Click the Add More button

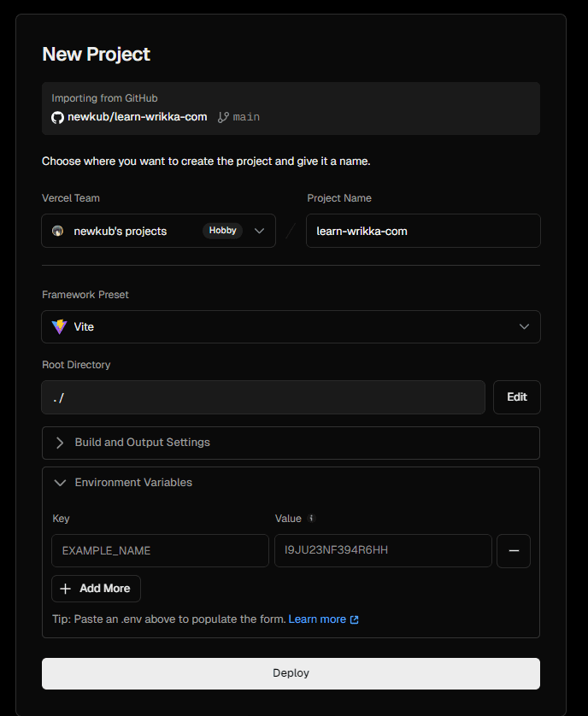(x=96, y=589)
